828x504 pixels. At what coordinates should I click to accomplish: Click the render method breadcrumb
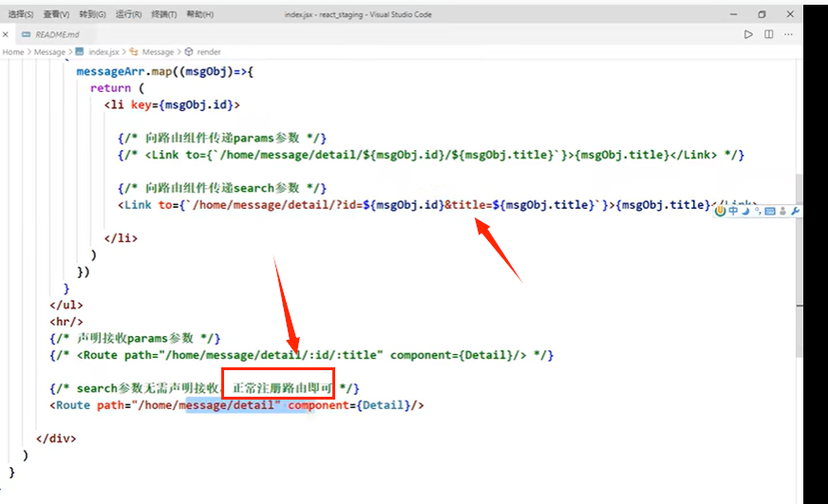[x=209, y=51]
